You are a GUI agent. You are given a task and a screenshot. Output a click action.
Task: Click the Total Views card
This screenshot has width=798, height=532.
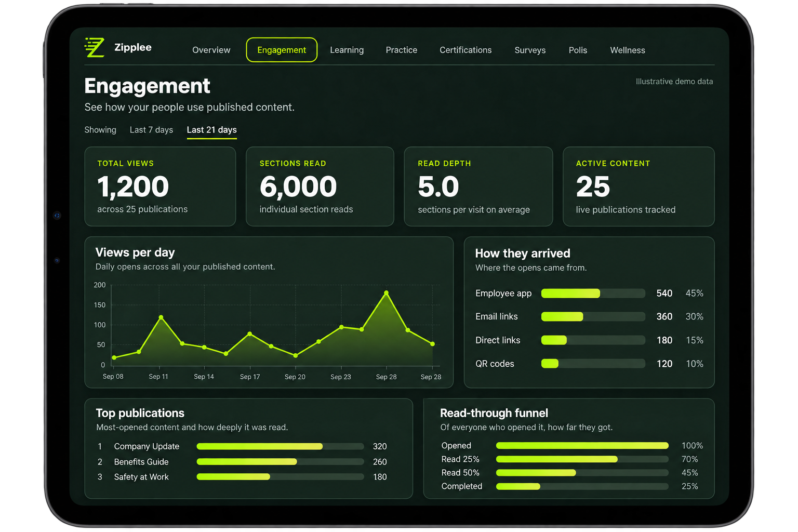(160, 187)
